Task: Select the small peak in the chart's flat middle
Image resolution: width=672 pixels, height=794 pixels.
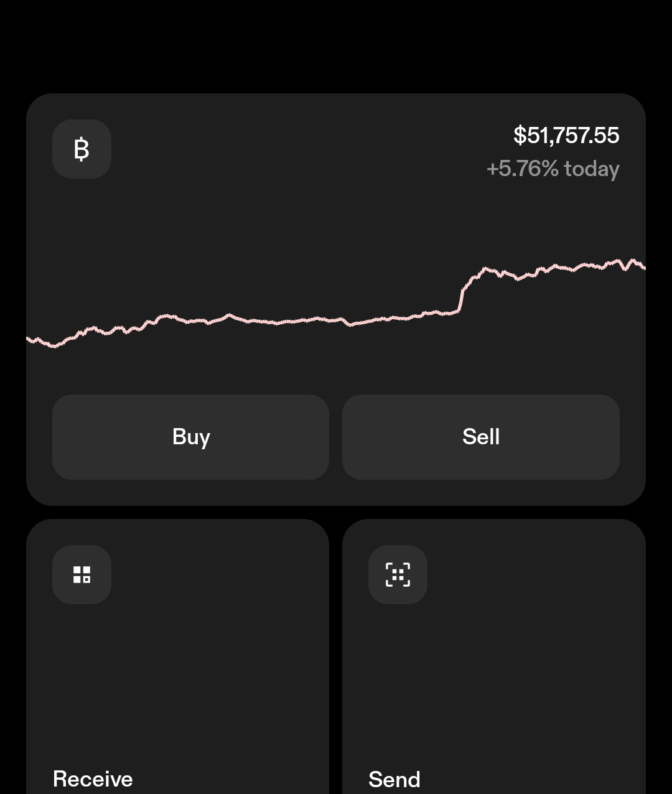Action: 229,315
